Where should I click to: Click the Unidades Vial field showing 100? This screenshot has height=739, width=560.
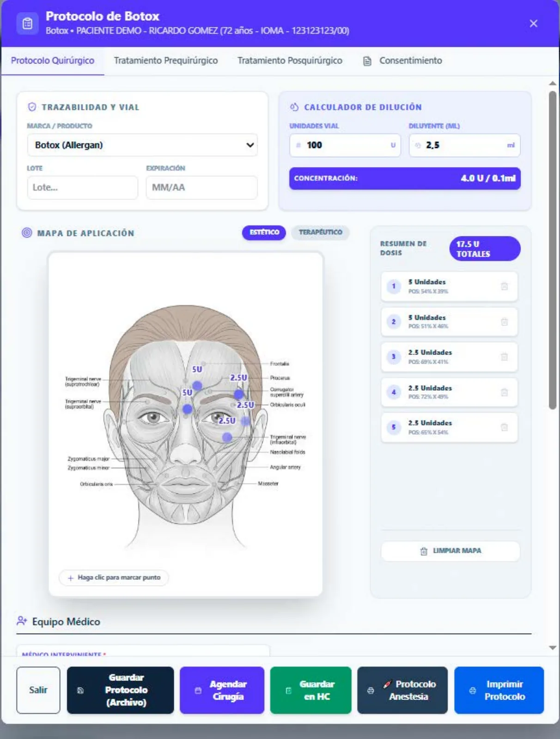[345, 145]
